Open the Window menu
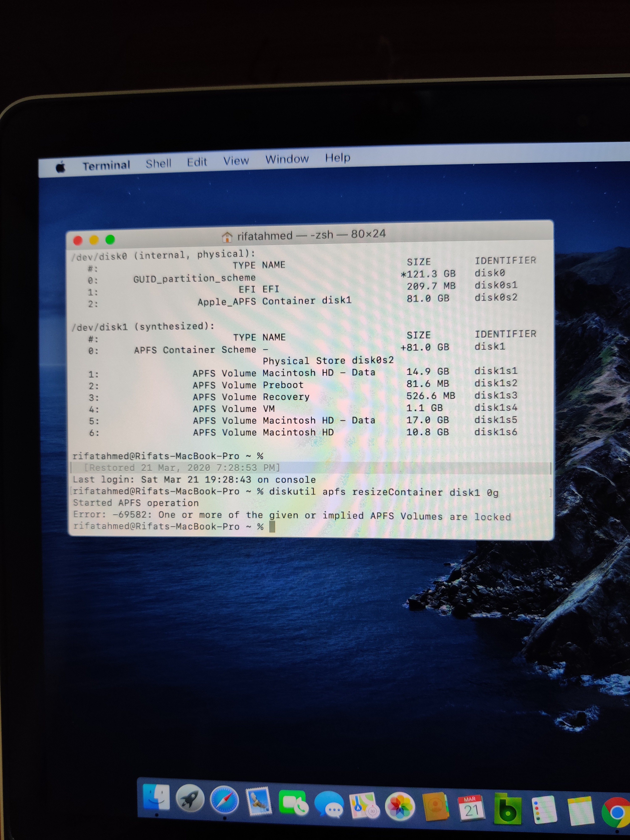The image size is (630, 840). coord(287,159)
